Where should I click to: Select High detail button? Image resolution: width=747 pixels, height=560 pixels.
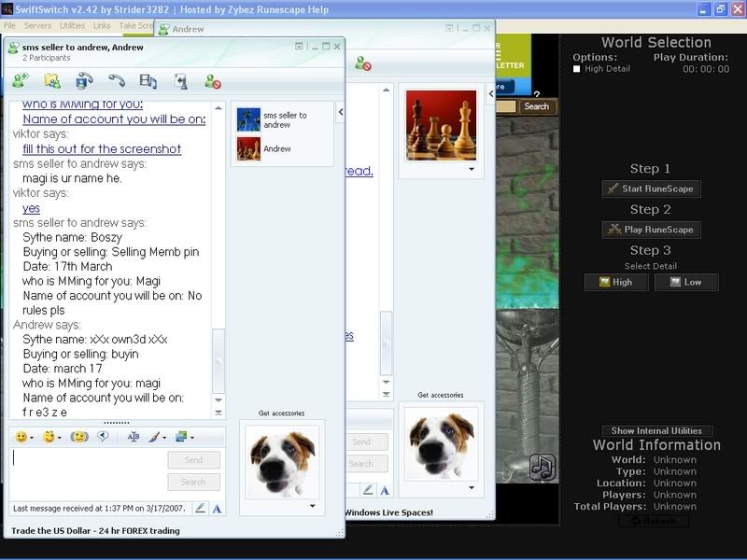(x=616, y=282)
